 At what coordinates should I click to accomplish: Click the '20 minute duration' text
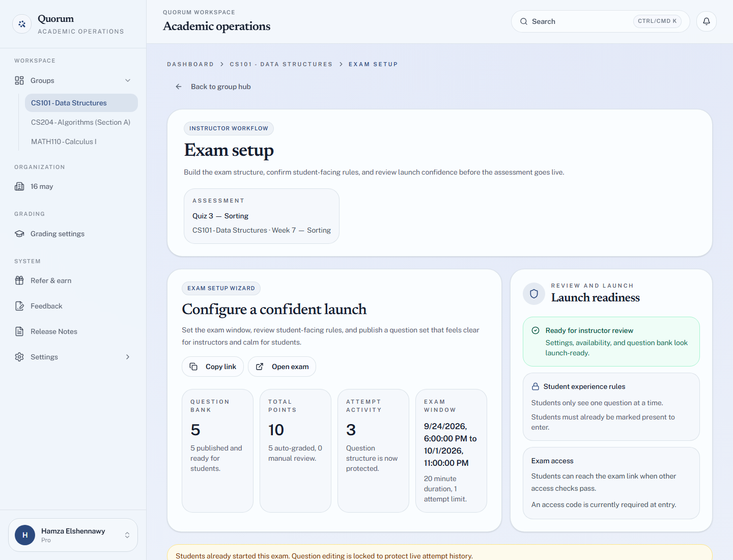(x=445, y=489)
